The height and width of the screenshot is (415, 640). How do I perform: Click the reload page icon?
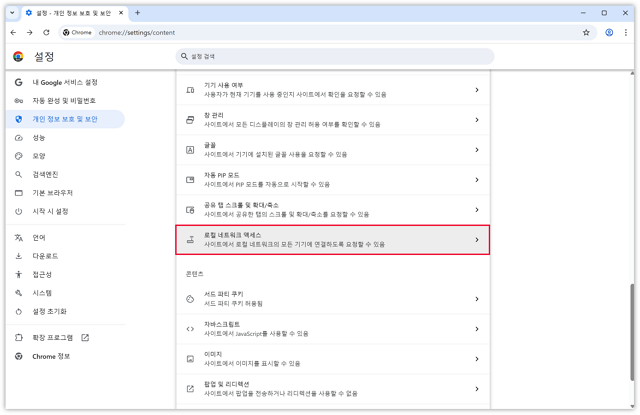[x=46, y=33]
